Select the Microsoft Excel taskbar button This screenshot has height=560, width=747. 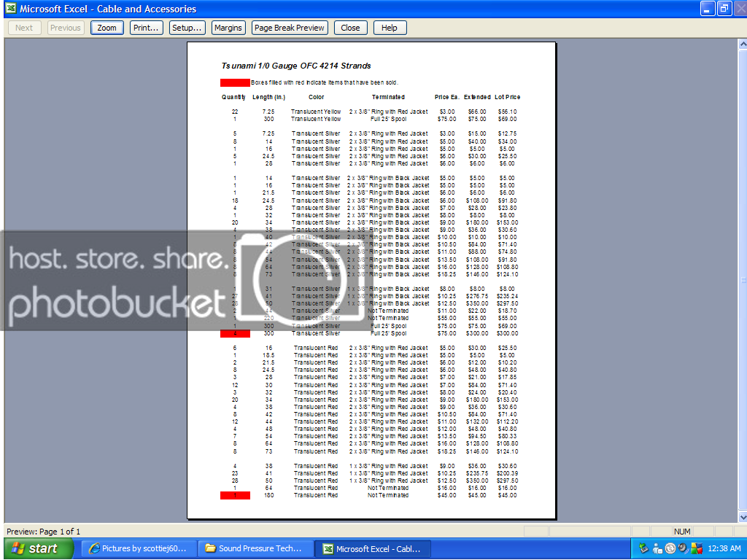[x=373, y=548]
